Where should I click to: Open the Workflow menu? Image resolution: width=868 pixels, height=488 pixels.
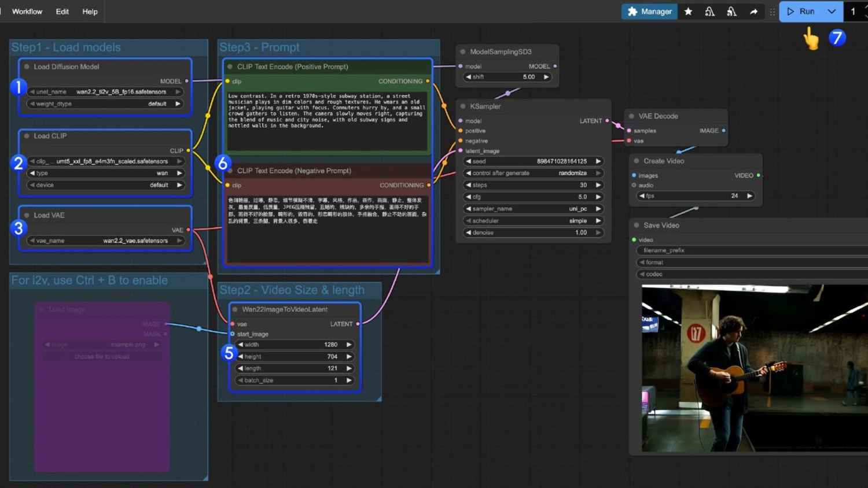click(27, 12)
